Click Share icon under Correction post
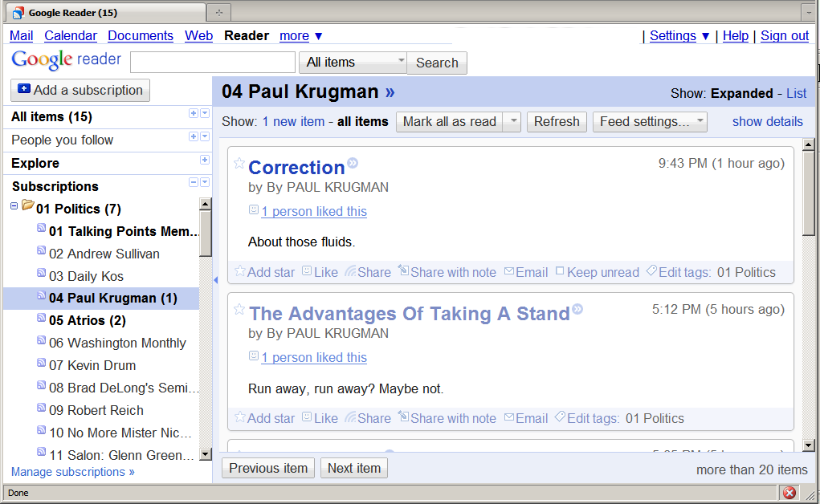 [x=350, y=272]
